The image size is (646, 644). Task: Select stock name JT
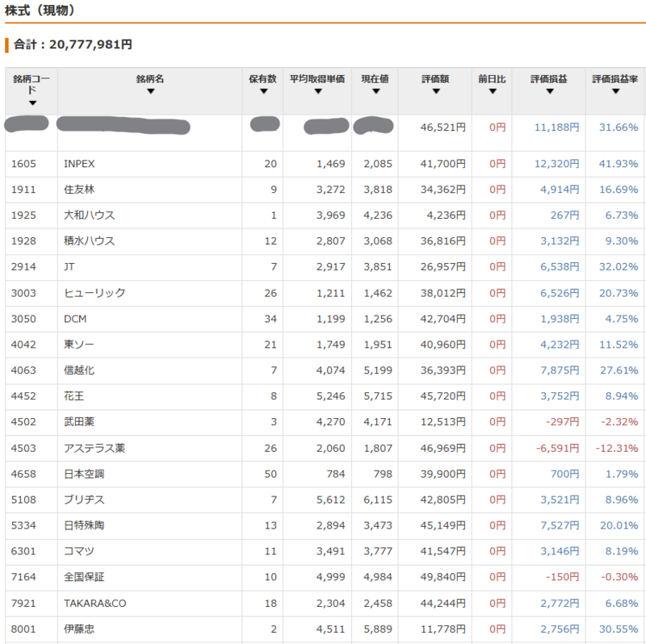[69, 267]
